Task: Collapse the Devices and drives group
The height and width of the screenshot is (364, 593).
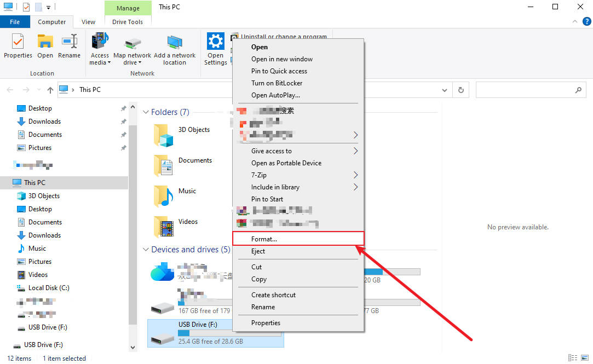Action: click(x=146, y=250)
